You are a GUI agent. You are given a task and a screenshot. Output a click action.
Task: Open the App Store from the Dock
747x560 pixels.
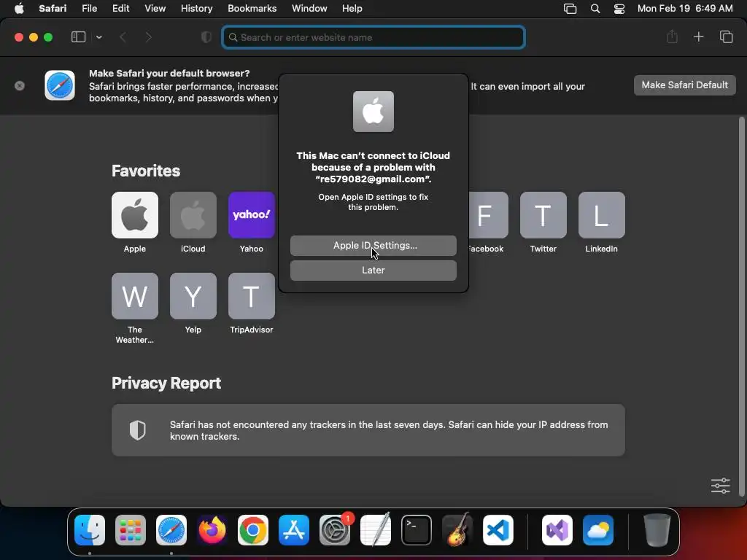[x=293, y=530]
